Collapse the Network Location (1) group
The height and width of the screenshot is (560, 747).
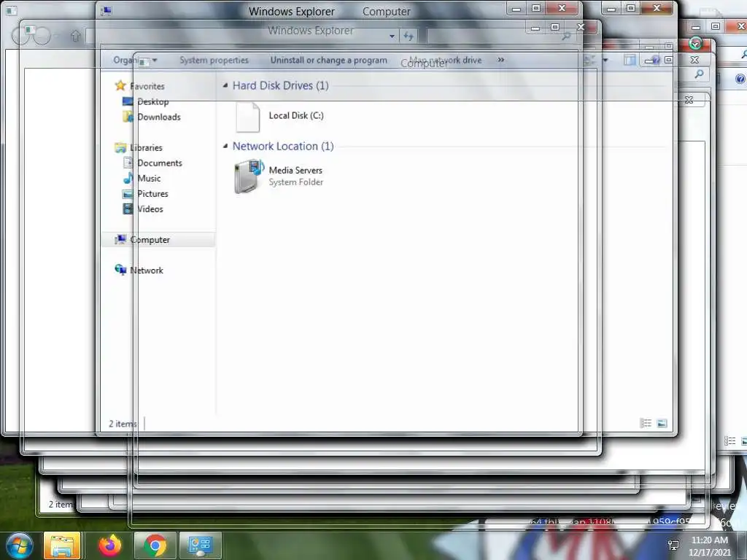coord(225,146)
